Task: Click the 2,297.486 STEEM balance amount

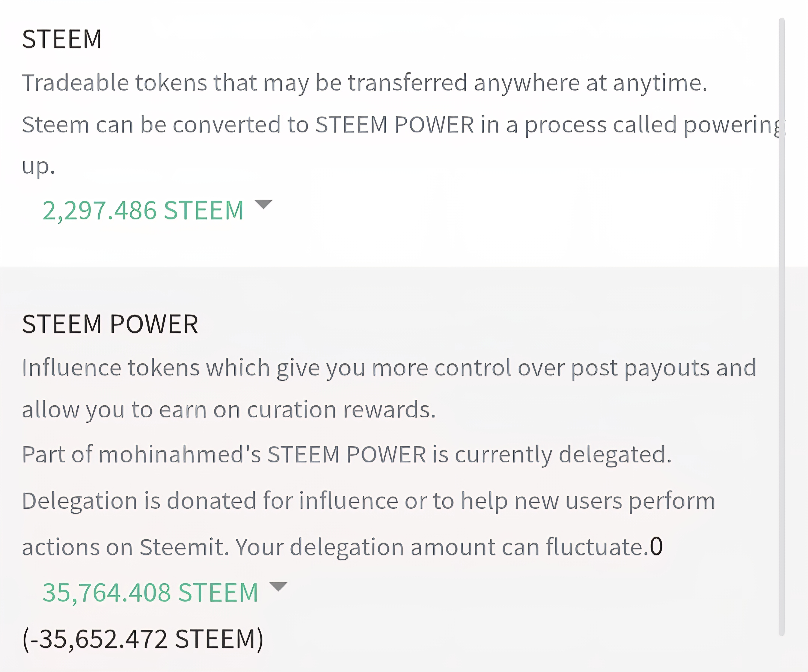Action: 143,210
